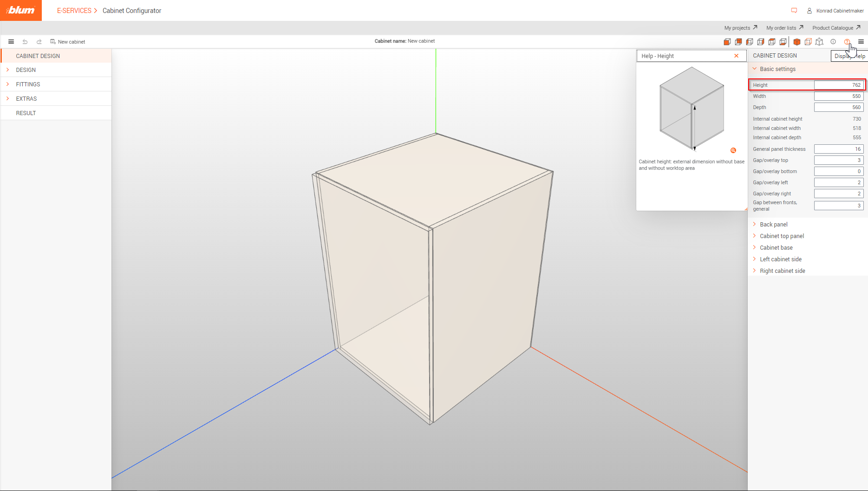Open the RESULT menu item
The width and height of the screenshot is (868, 491).
tap(26, 113)
